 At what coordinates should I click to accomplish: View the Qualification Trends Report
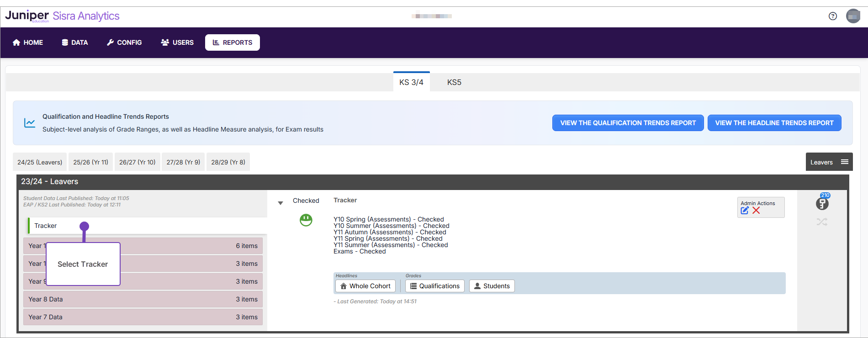[628, 123]
